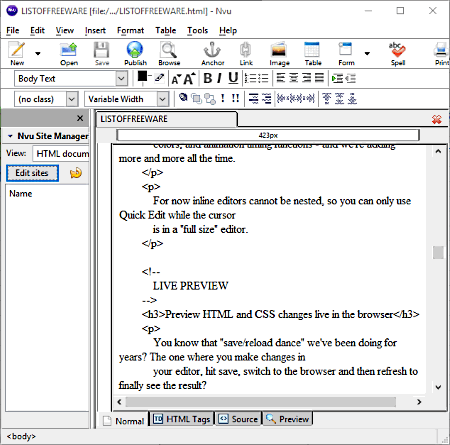450x445 pixels.
Task: Close the Site Manager sidebar panel
Action: click(80, 118)
